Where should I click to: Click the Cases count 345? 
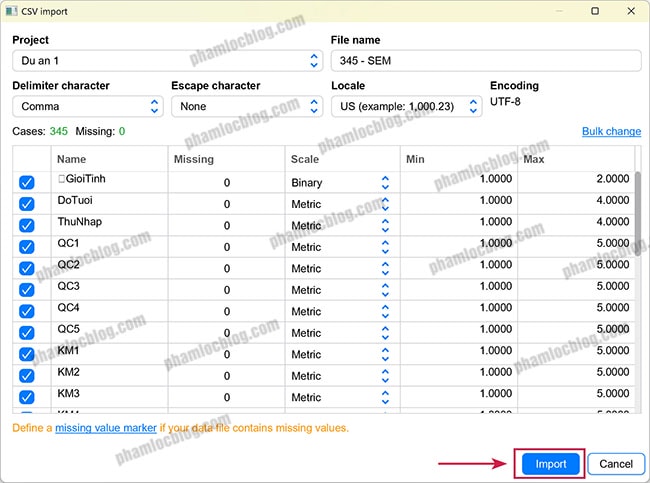pos(58,131)
